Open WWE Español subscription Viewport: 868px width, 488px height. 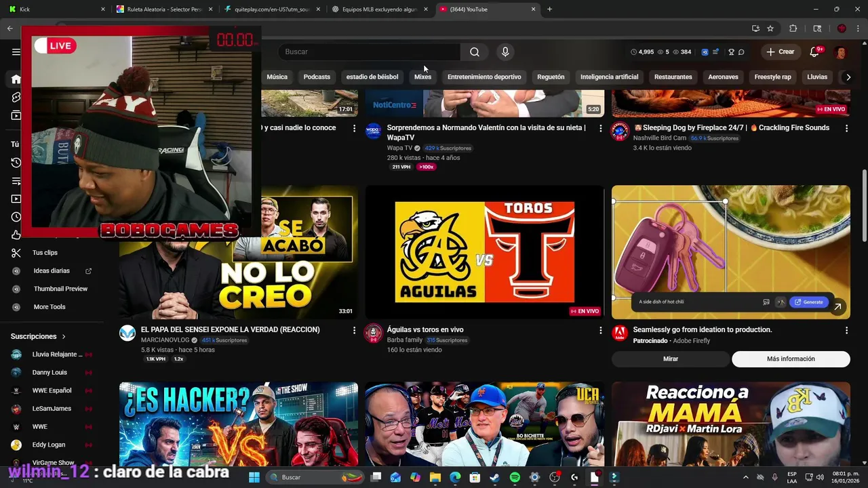pos(52,390)
